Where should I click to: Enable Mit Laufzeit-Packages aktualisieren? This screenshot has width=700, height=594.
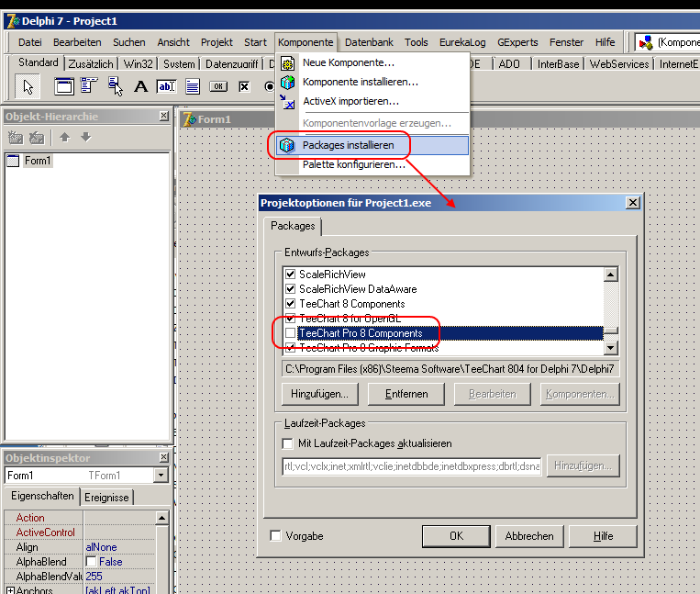point(288,443)
